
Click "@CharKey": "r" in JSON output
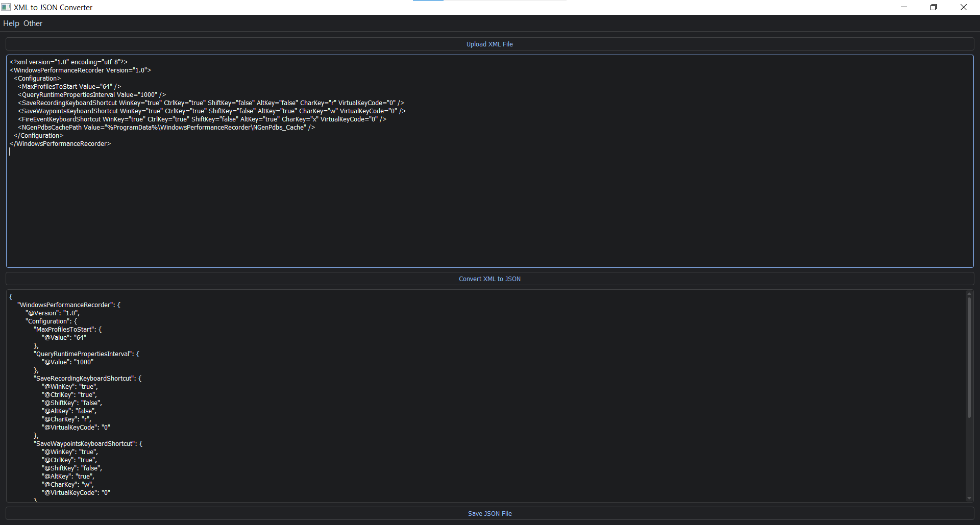(x=66, y=419)
